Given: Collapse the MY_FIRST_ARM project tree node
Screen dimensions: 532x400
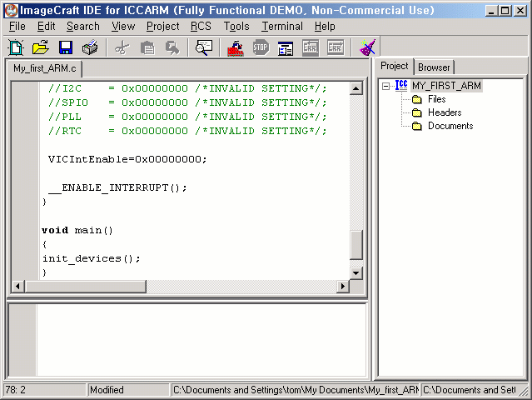Looking at the screenshot, I should [x=385, y=86].
